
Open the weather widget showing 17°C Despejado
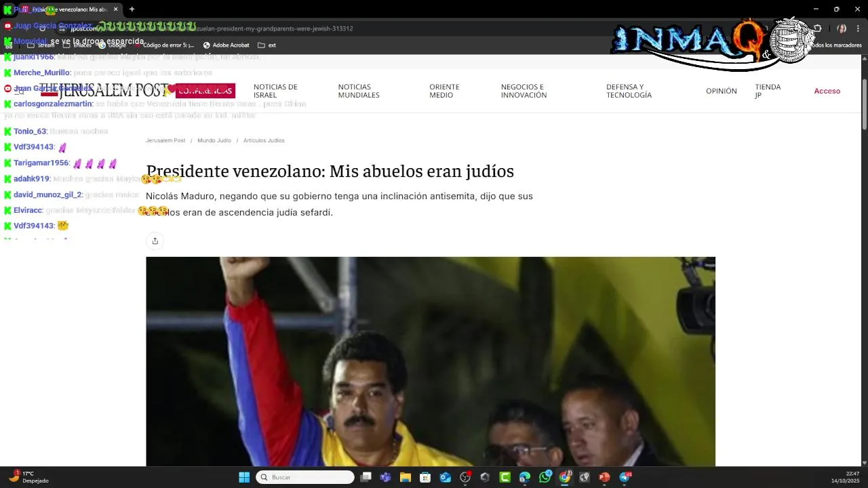(x=28, y=477)
